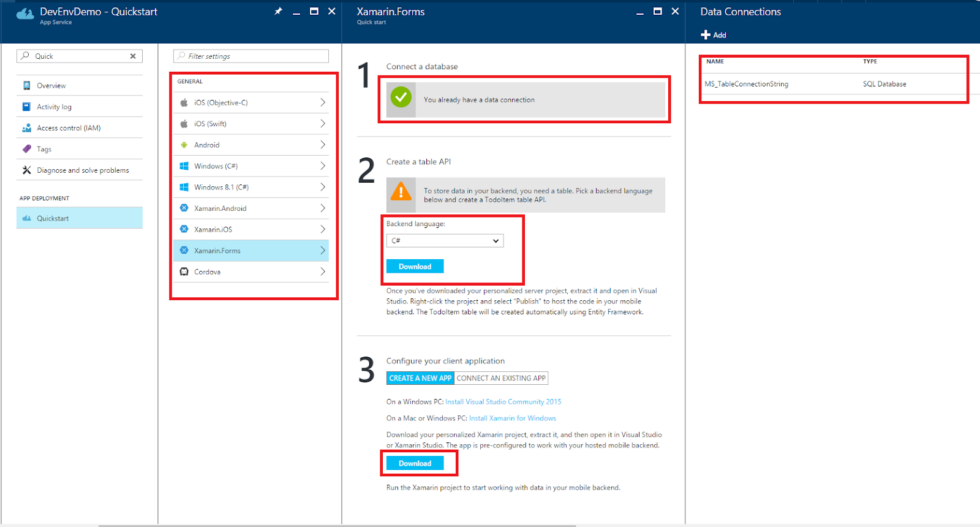Pin the DevEnvDemo Quickstart blade
The width and height of the screenshot is (980, 527).
tap(278, 11)
